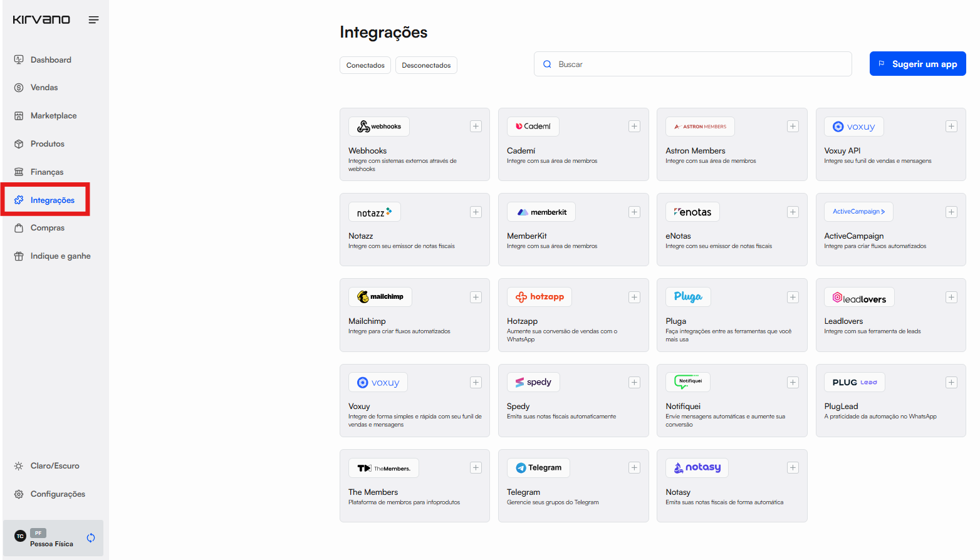980x560 pixels.
Task: Filter integrations by Desconectados
Action: tap(426, 65)
